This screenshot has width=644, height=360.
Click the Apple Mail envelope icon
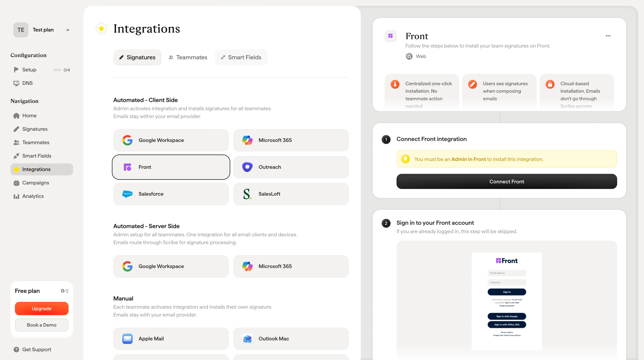pos(127,339)
